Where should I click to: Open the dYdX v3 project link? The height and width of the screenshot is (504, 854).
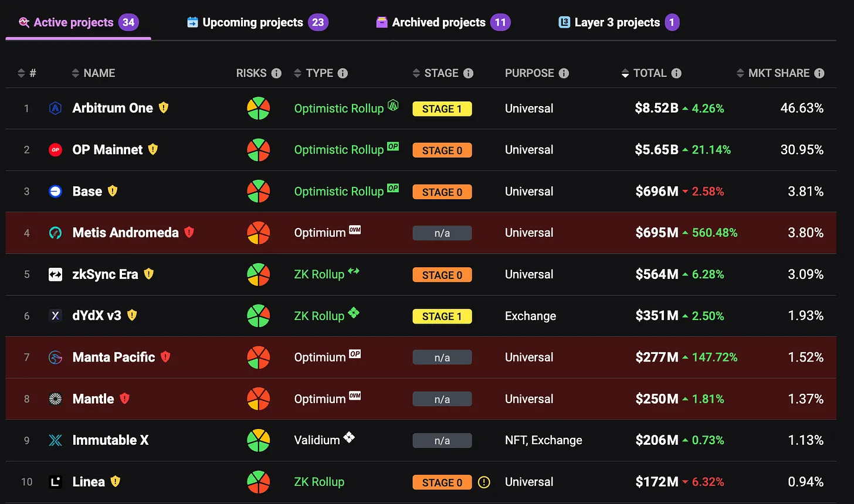click(97, 316)
